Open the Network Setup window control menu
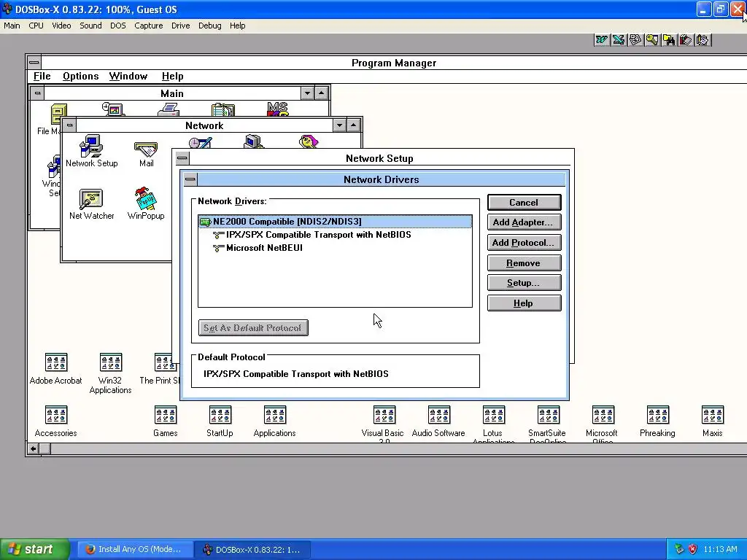The height and width of the screenshot is (560, 747). (x=182, y=158)
